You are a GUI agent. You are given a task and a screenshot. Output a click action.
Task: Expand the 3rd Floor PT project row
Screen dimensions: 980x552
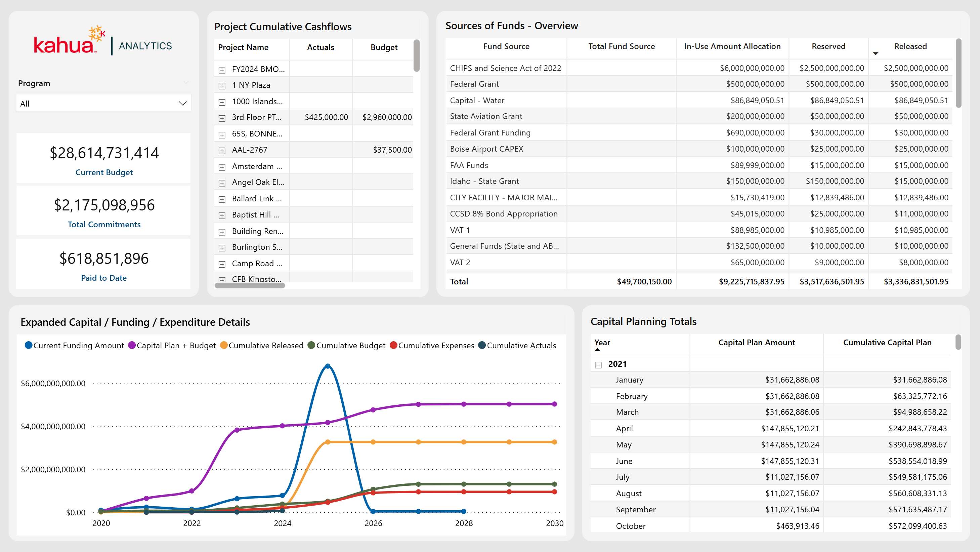pos(222,118)
